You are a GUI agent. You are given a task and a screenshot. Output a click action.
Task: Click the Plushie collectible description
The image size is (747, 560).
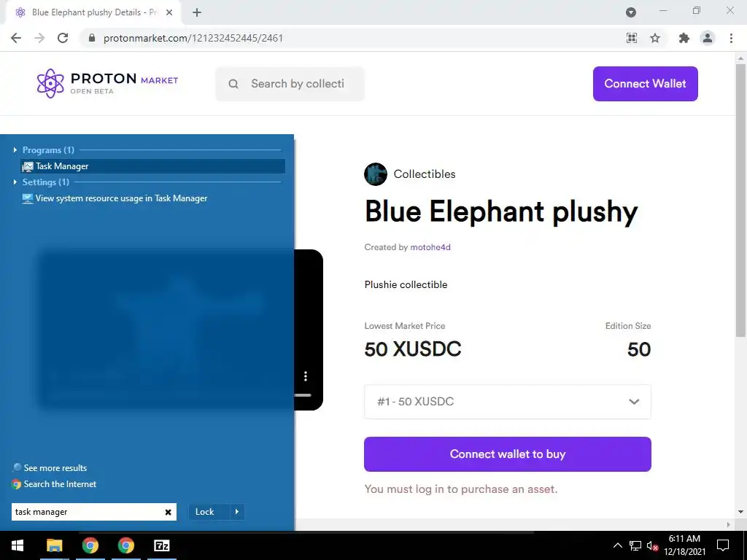coord(406,285)
